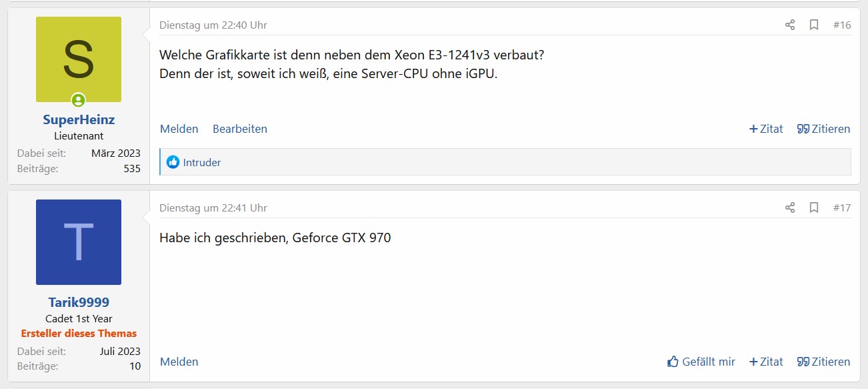Bookmark post #16
Image resolution: width=868 pixels, height=389 pixels.
814,25
